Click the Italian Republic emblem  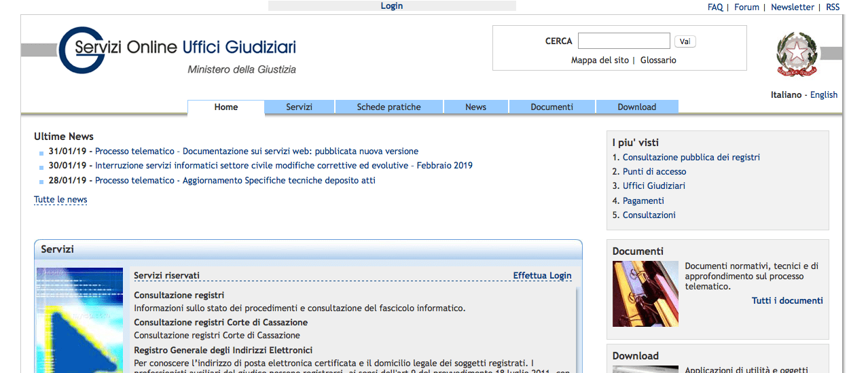pos(797,54)
